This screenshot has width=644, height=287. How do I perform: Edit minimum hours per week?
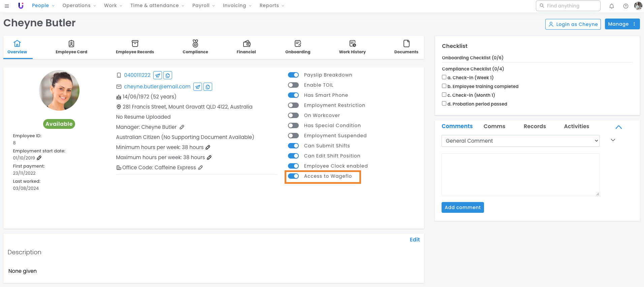(x=208, y=147)
